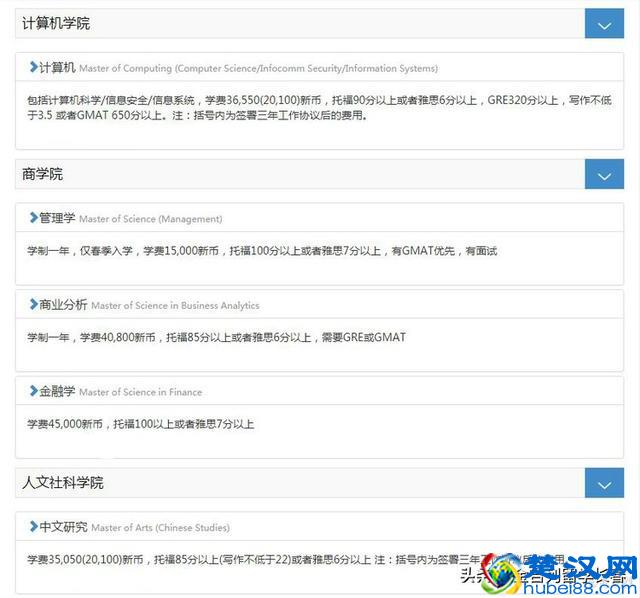This screenshot has height=598, width=640.
Task: Click the text 学制一年，仅春季入学 description
Action: pyautogui.click(x=262, y=251)
